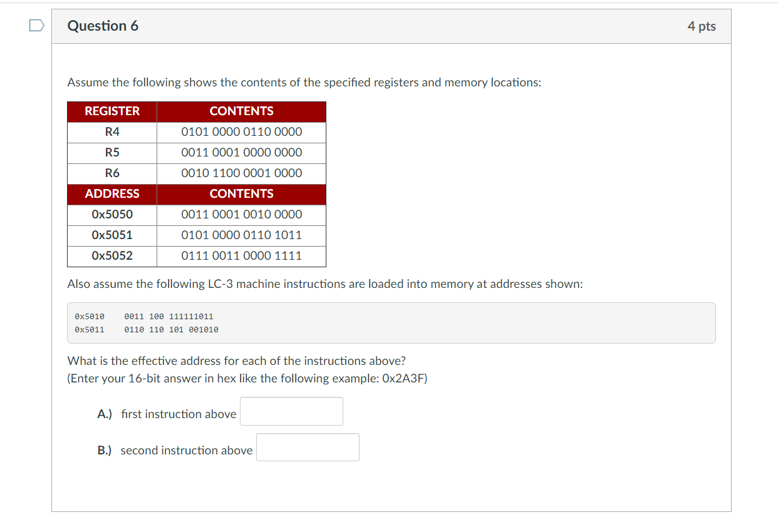The width and height of the screenshot is (778, 532).
Task: Select R4 contents 0101 0000 0110 0000
Action: [242, 132]
